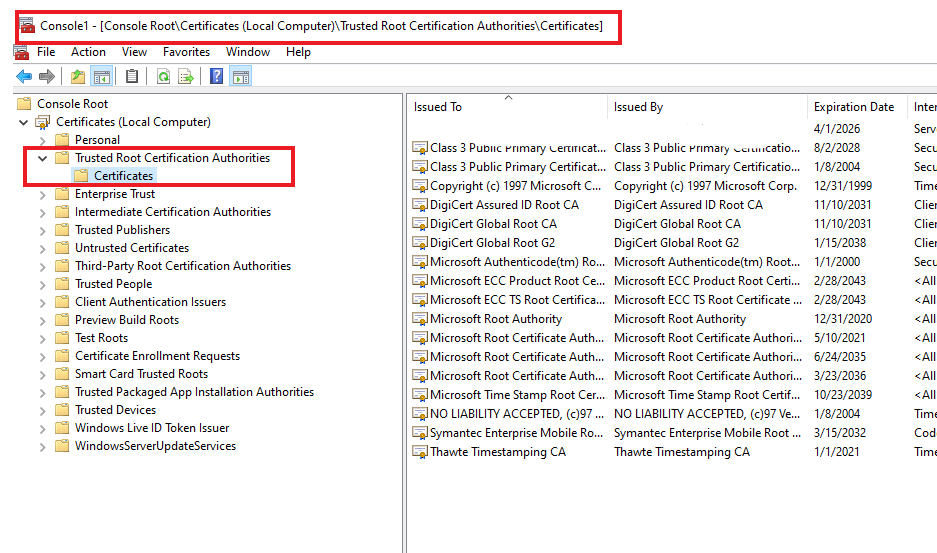Screen dimensions: 937x553
Task: Click the Trusted Publishers folder icon
Action: [x=62, y=230]
